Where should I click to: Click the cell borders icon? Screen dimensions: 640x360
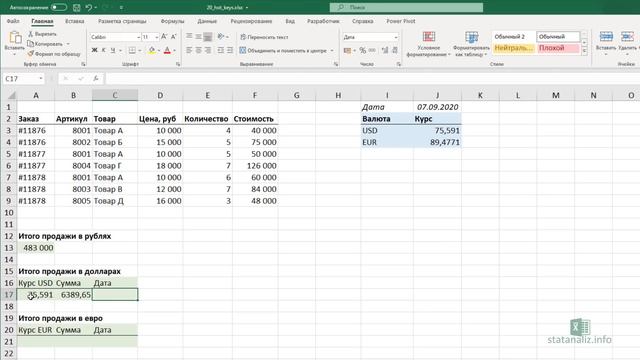tap(132, 50)
